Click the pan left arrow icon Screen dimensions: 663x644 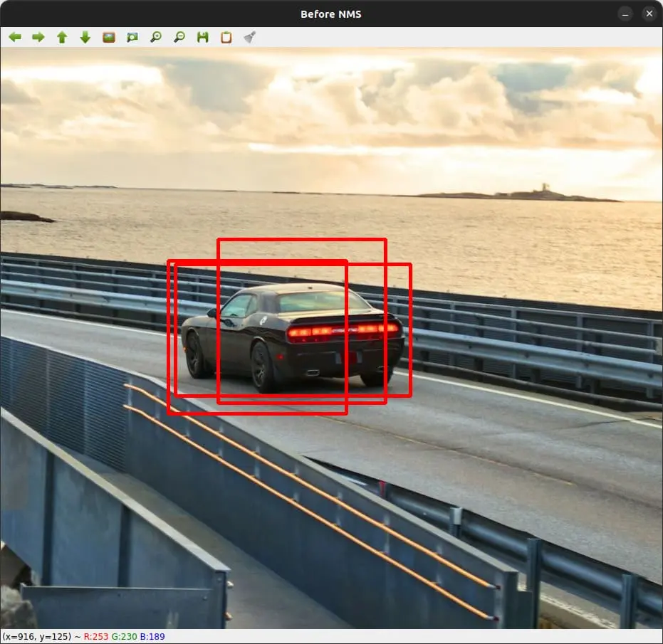click(x=14, y=37)
